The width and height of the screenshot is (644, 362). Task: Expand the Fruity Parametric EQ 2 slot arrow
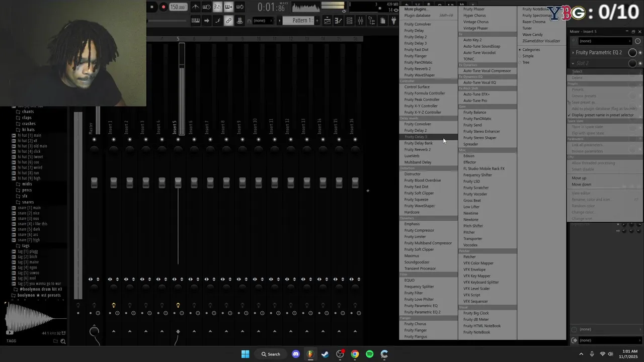[x=573, y=52]
